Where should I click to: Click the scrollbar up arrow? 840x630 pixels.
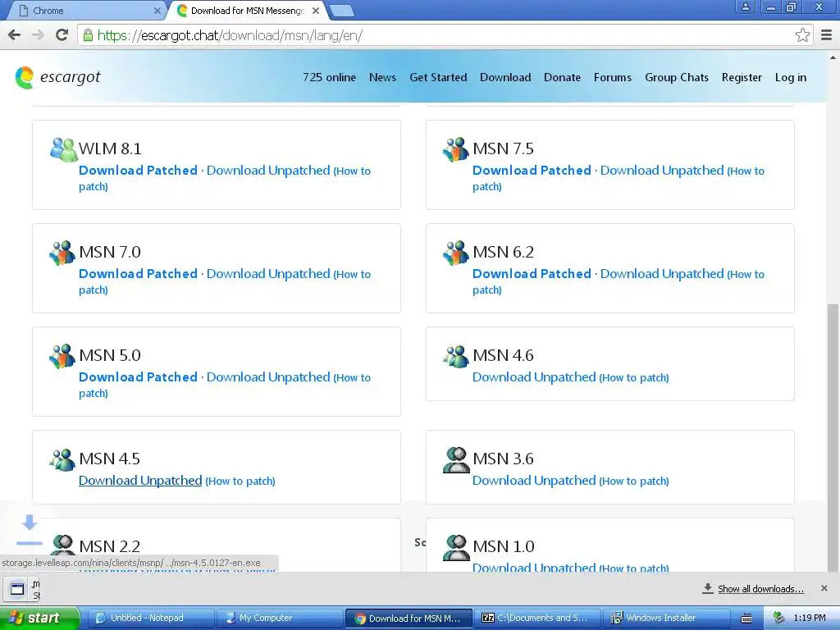(x=833, y=57)
